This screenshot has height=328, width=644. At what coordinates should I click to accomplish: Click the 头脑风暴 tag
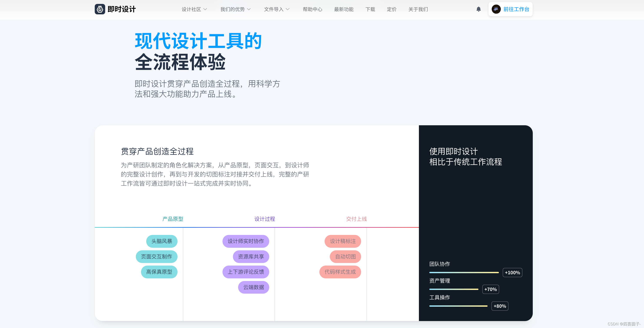[x=162, y=241]
